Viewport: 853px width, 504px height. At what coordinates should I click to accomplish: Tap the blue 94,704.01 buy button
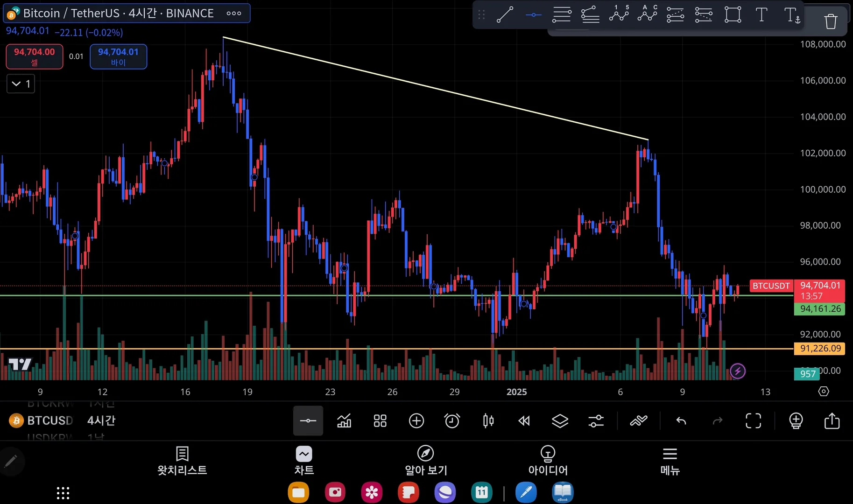coord(118,56)
